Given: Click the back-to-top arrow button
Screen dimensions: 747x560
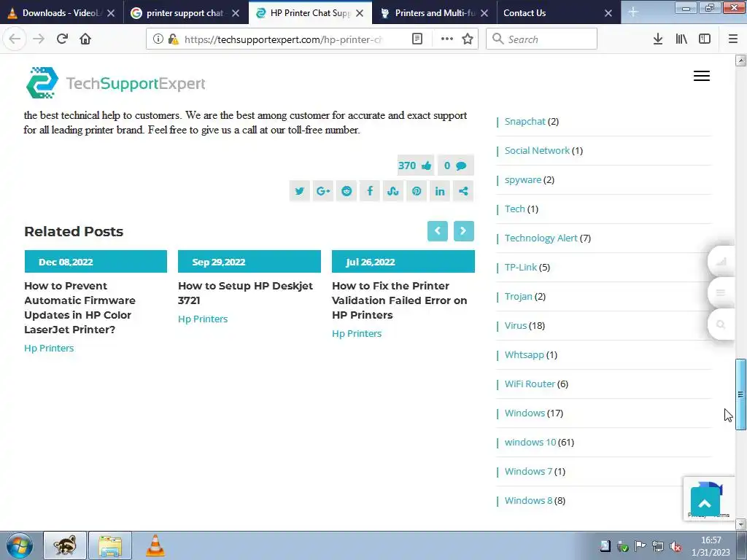Looking at the screenshot, I should (705, 503).
